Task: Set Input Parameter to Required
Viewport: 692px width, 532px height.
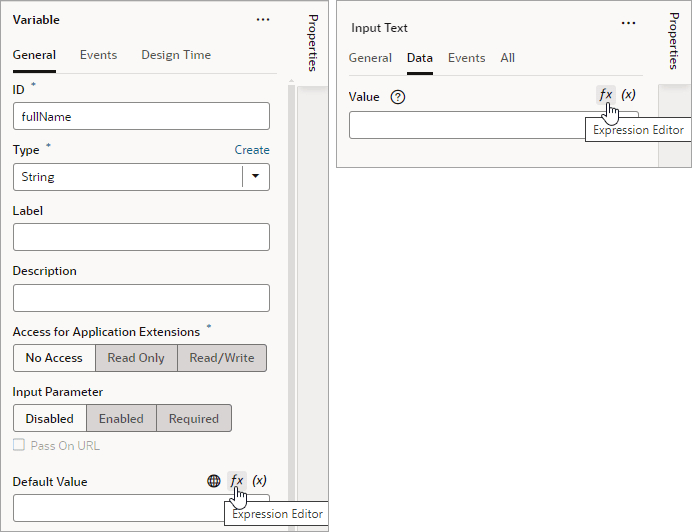Action: pyautogui.click(x=194, y=419)
